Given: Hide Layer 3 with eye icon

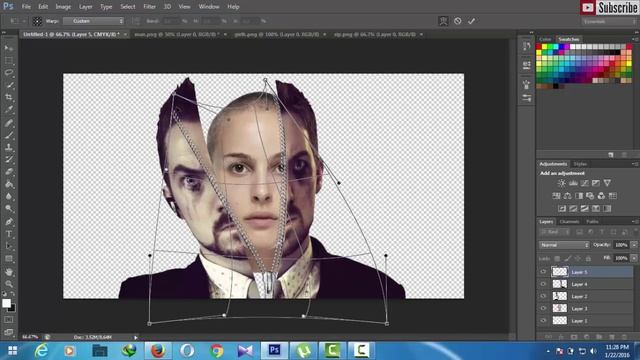Looking at the screenshot, I should tap(543, 309).
